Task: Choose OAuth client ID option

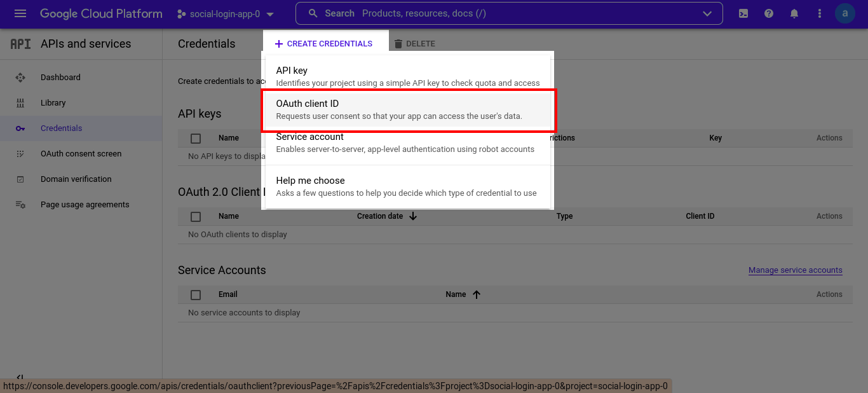Action: 408,109
